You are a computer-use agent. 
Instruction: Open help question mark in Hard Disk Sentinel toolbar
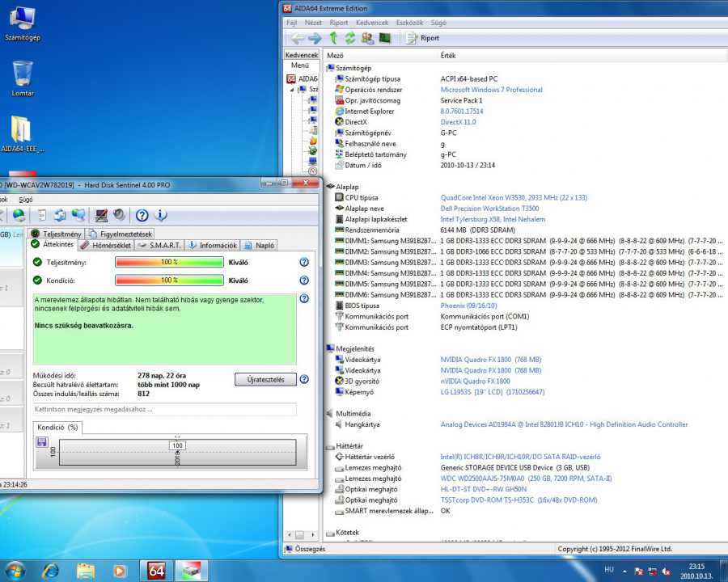(142, 215)
